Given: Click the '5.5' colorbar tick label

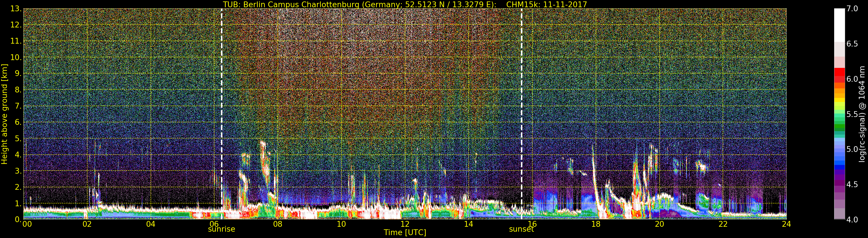Looking at the screenshot, I should (852, 114).
